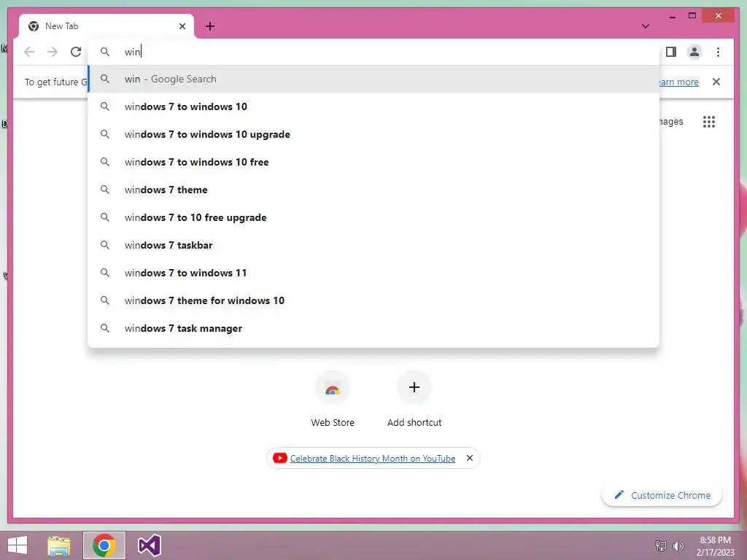
Task: Open a new tab with the plus button
Action: coord(210,26)
